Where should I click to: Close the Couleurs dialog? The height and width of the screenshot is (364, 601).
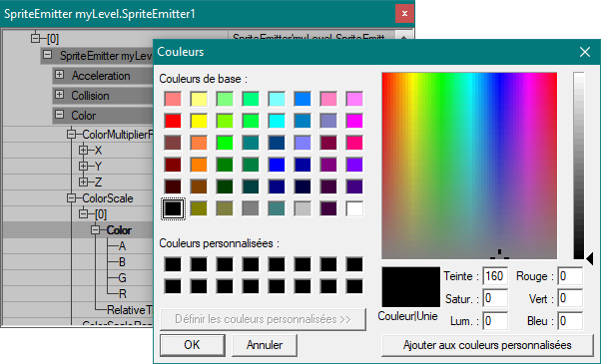[585, 52]
